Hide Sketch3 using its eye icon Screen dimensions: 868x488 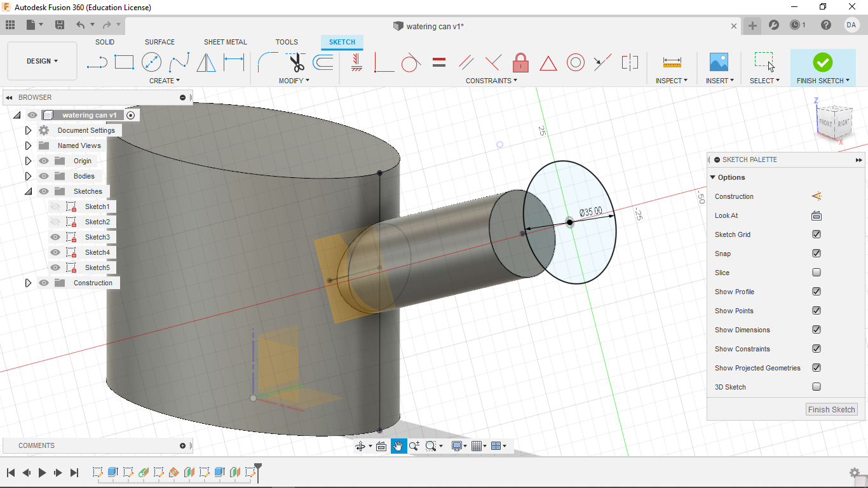tap(55, 237)
